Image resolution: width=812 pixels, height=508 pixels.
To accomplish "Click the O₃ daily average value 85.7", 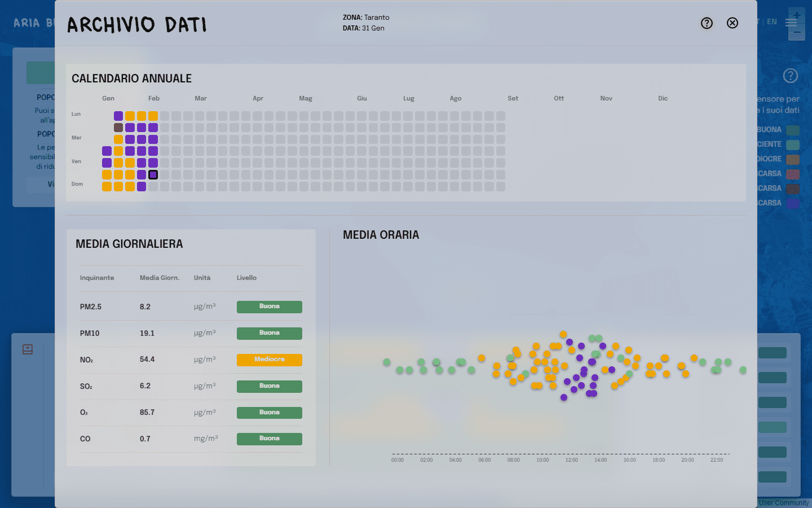I will 147,413.
